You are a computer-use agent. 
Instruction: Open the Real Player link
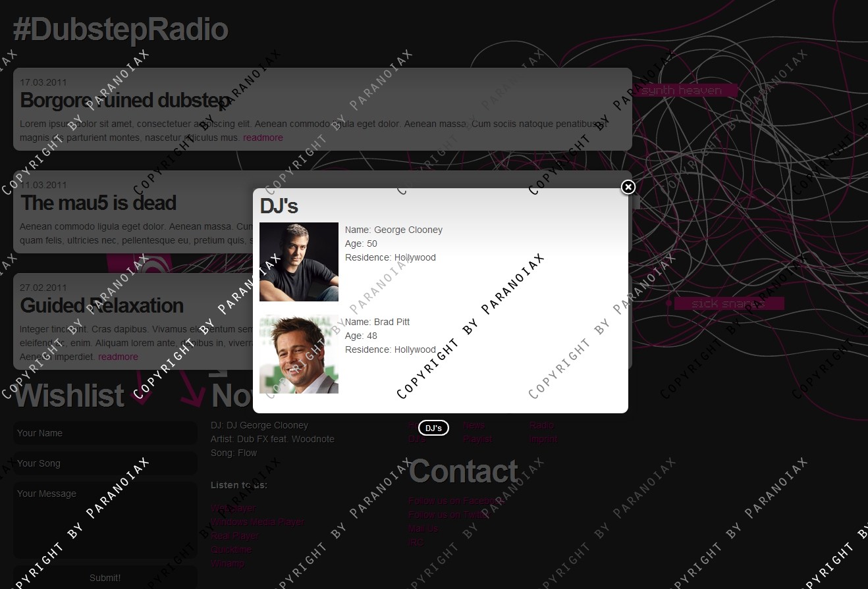(x=235, y=536)
